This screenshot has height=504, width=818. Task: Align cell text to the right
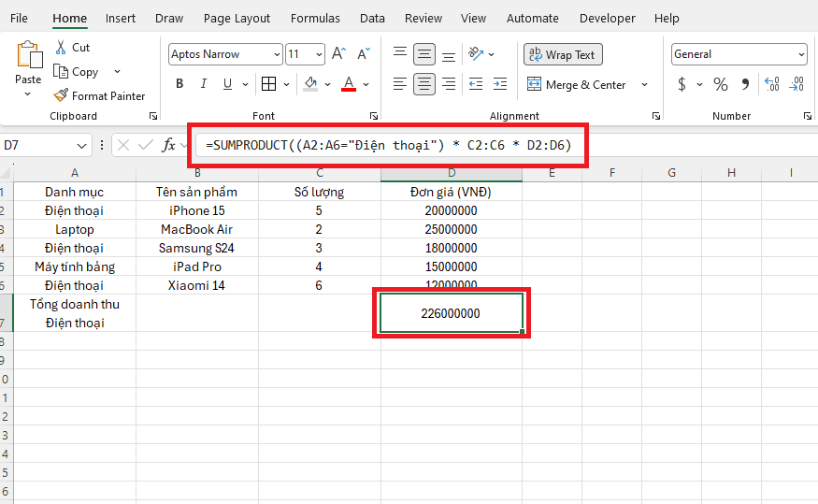tap(449, 84)
